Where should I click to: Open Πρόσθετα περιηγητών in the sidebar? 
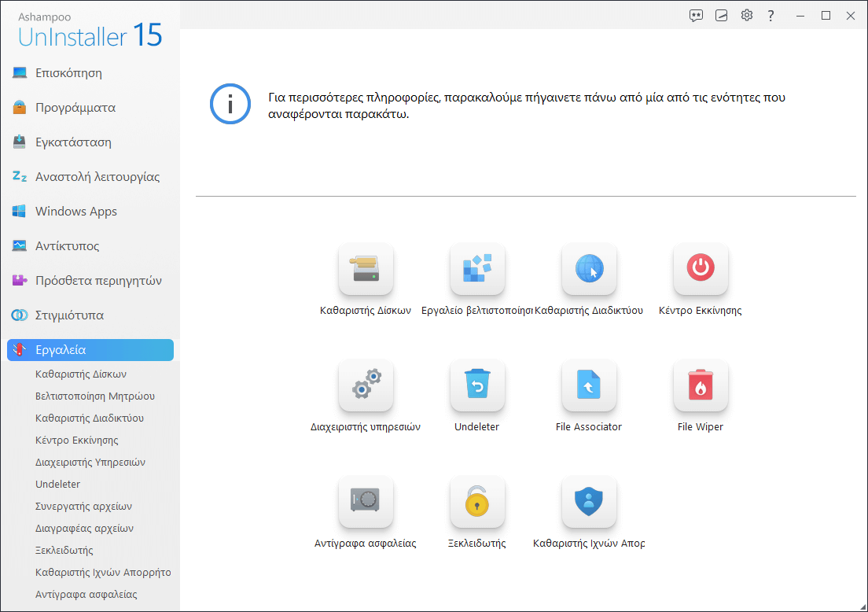pos(90,281)
